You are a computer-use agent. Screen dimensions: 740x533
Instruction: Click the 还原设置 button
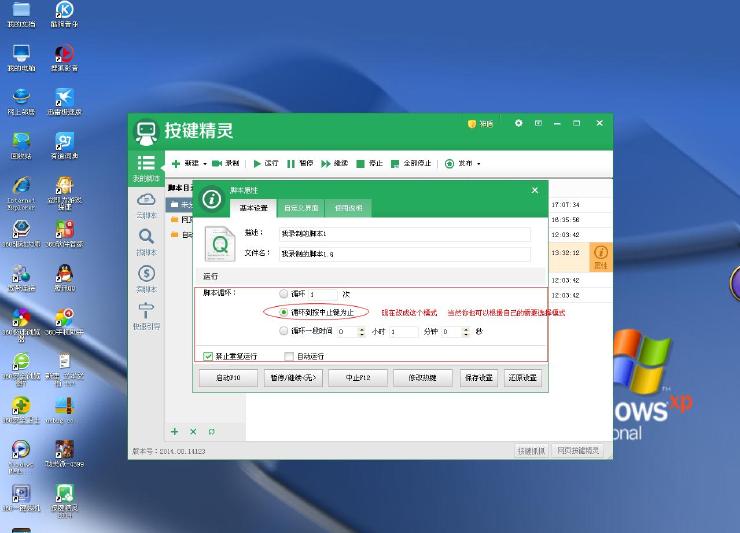point(522,378)
